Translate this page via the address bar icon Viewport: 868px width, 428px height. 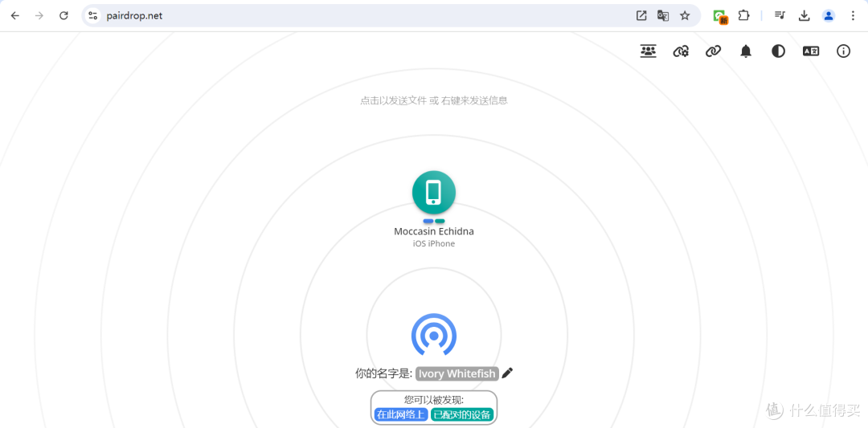662,15
